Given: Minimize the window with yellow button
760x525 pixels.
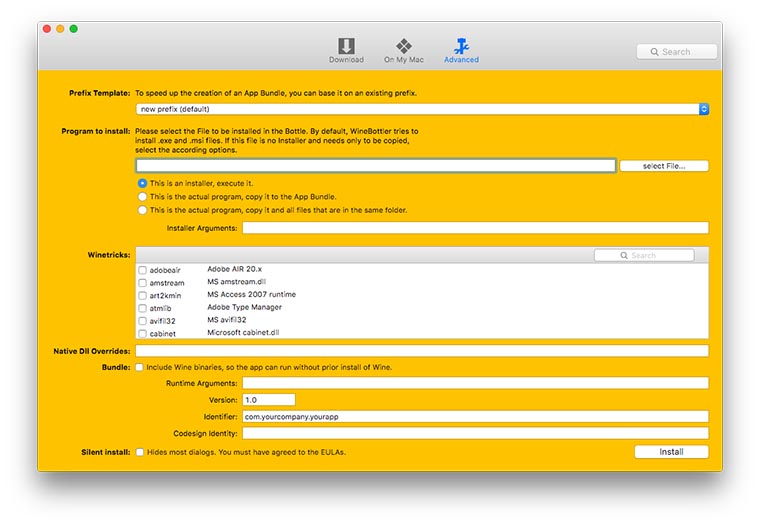Looking at the screenshot, I should coord(60,29).
